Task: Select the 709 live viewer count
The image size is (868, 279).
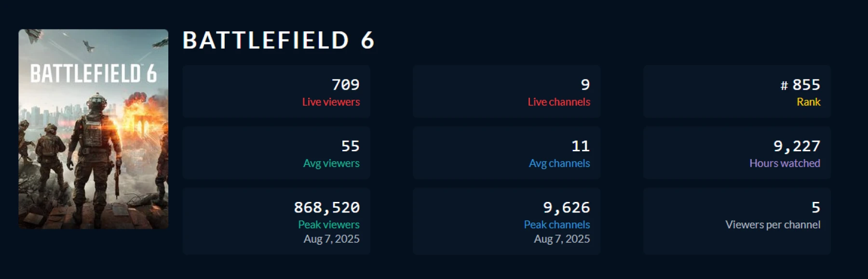Action: click(x=345, y=85)
